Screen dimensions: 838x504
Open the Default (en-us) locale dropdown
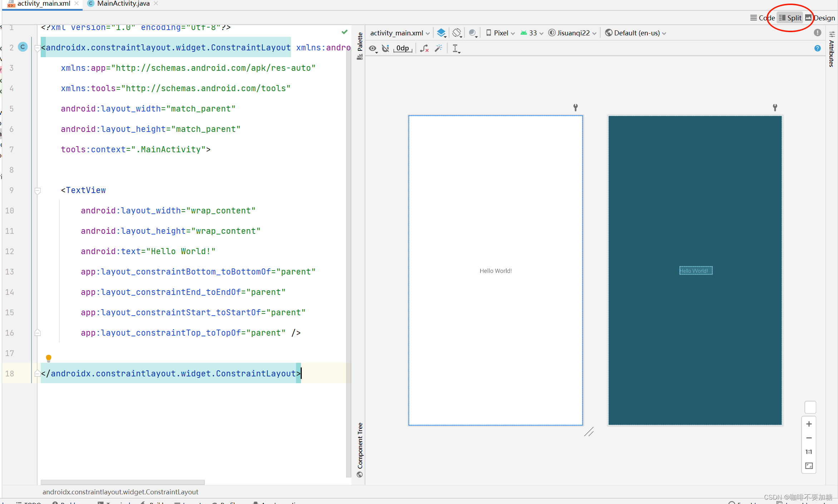(636, 33)
